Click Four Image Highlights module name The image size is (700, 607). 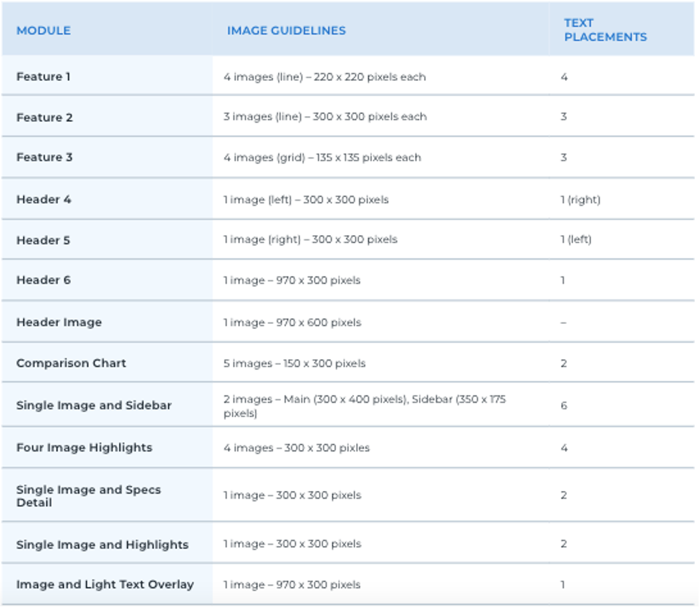[85, 447]
